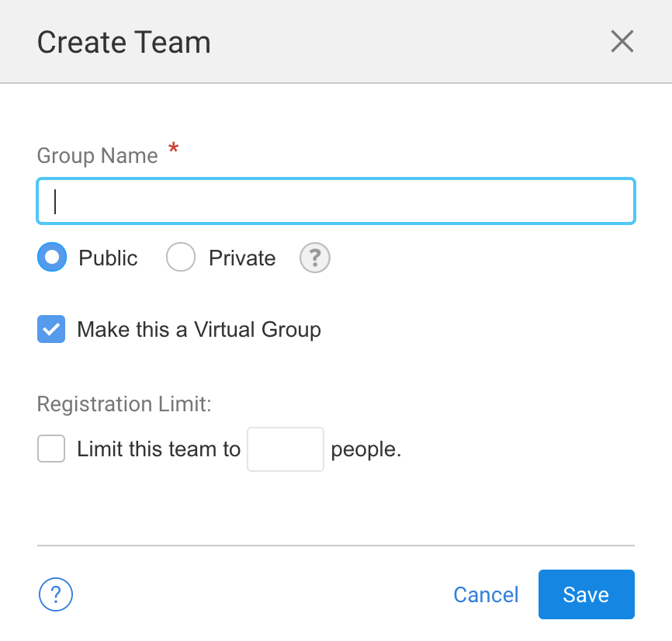
Task: Click the "Make this a Virtual Group" label
Action: (x=199, y=330)
